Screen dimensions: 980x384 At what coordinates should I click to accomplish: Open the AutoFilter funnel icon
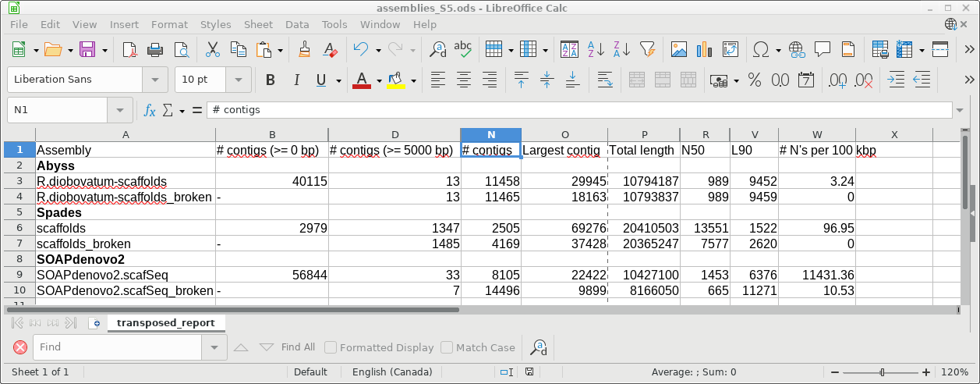pos(647,50)
